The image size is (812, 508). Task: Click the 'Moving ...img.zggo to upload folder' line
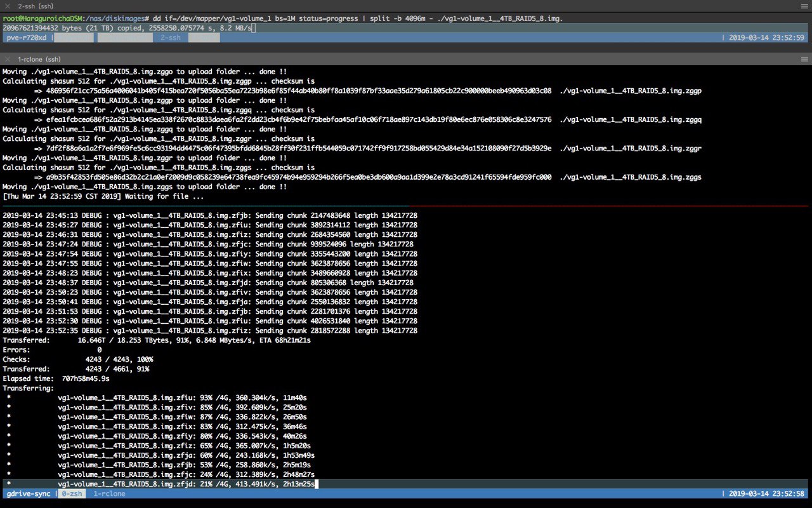(145, 72)
